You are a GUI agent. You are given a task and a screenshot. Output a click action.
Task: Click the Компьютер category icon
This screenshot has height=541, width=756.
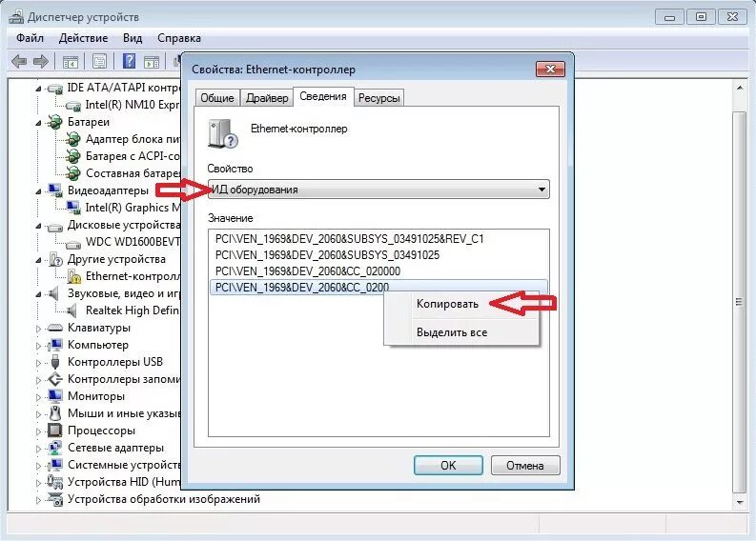pyautogui.click(x=55, y=345)
